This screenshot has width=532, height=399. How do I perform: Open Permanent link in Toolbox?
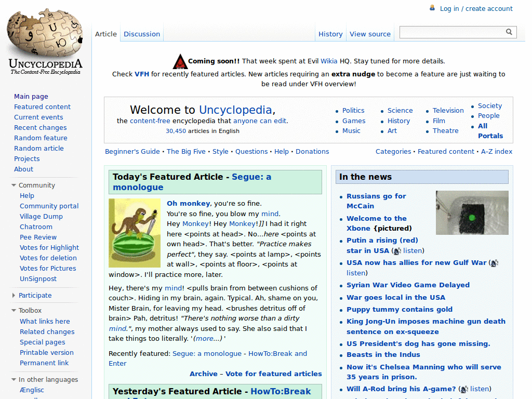click(44, 363)
